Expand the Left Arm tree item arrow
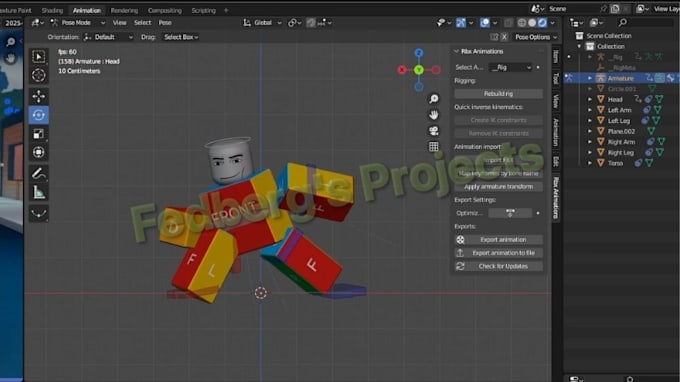The image size is (680, 382). click(590, 110)
